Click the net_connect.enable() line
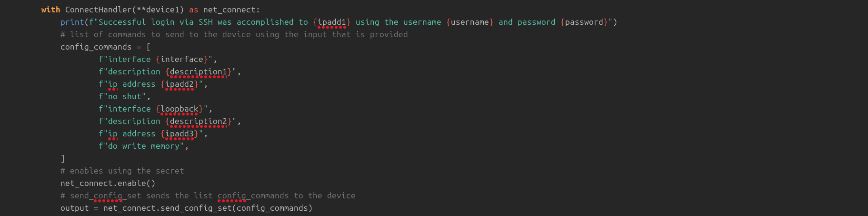 108,183
